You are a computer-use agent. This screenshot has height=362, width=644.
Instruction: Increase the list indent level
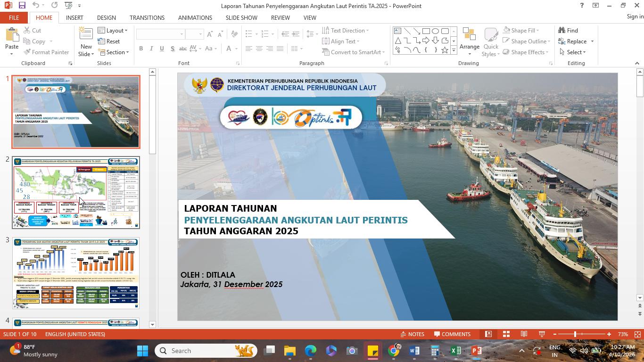pos(296,34)
